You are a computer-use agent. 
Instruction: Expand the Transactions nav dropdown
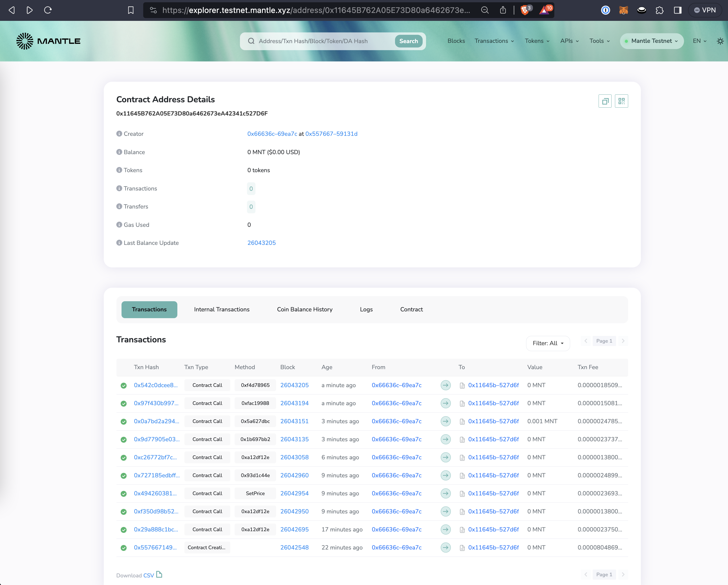click(494, 41)
